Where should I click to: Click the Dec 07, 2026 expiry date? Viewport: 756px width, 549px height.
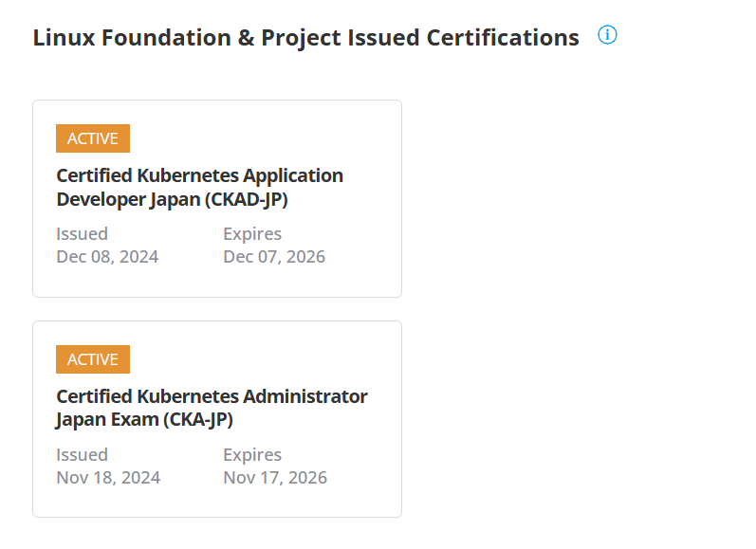pyautogui.click(x=274, y=257)
